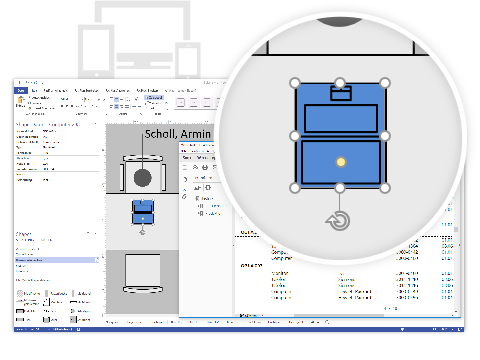Click the Paste clipboard icon in the ribbon

21,101
